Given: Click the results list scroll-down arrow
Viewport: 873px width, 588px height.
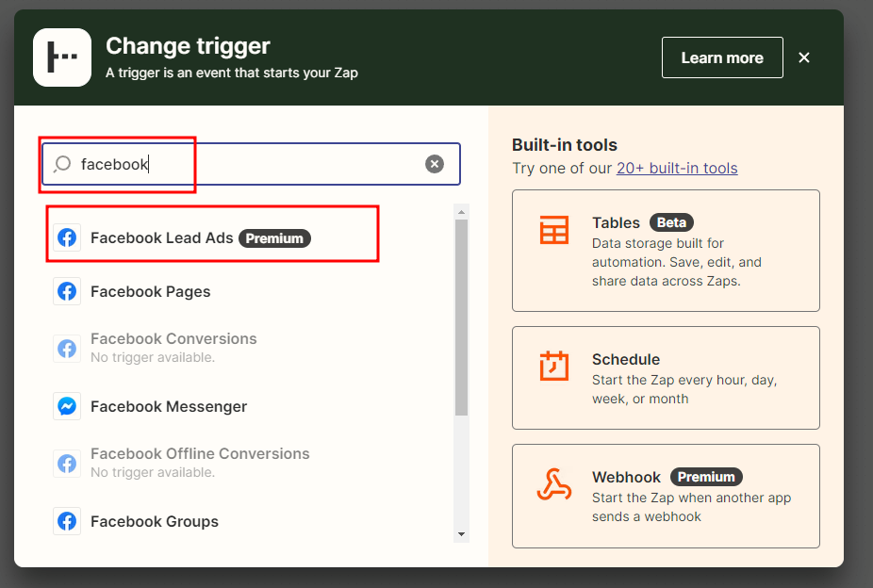Looking at the screenshot, I should tap(461, 534).
